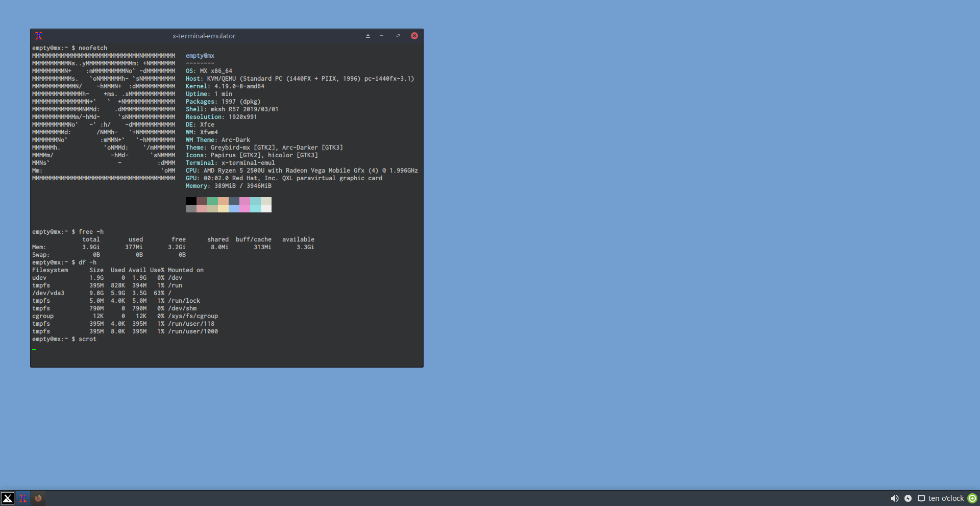Maximize the x-terminal-emulator window
This screenshot has height=506, width=980.
(x=398, y=36)
